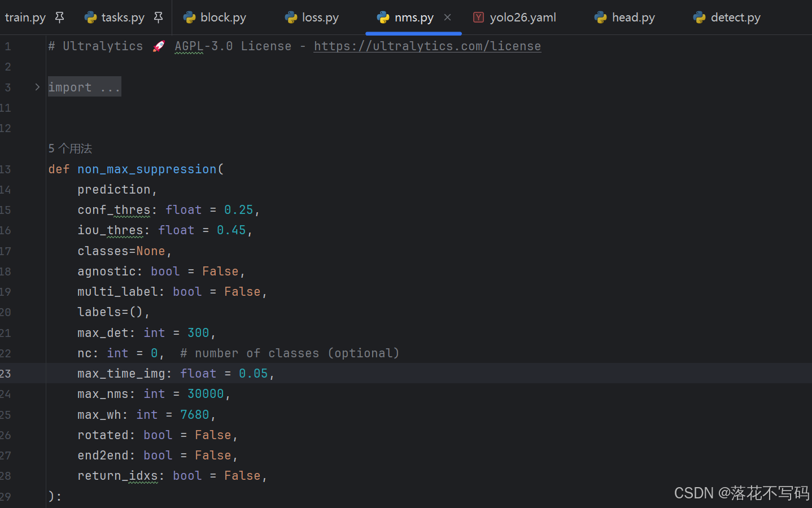Click the collapsed 'import ...' placeholder text

tap(84, 87)
